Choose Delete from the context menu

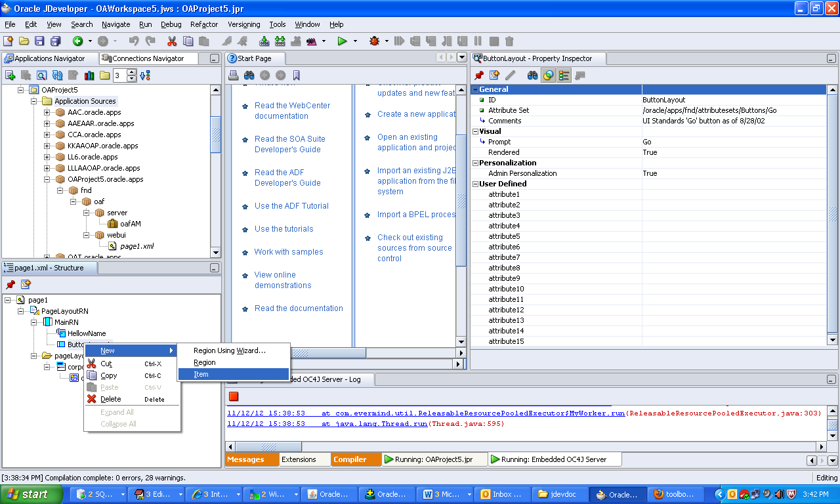132,399
